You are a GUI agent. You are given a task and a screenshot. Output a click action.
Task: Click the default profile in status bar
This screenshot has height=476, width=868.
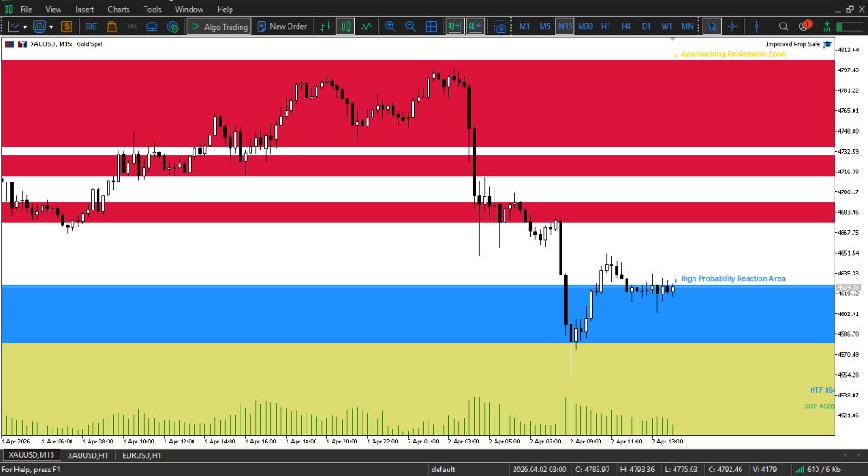point(443,470)
